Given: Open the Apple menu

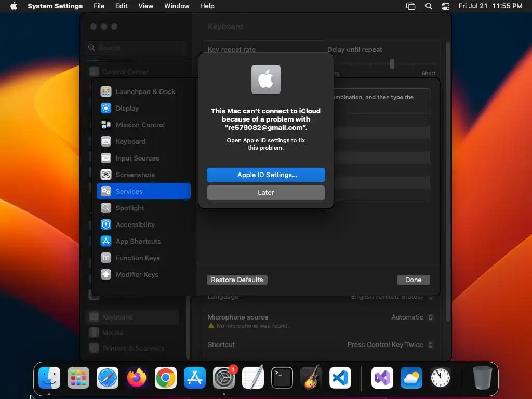Looking at the screenshot, I should click(14, 6).
